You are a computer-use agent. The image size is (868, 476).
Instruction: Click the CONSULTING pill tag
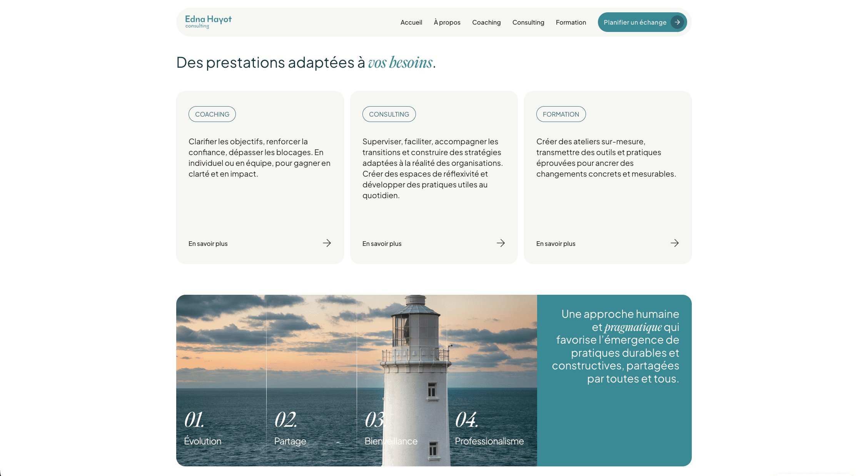pos(389,114)
